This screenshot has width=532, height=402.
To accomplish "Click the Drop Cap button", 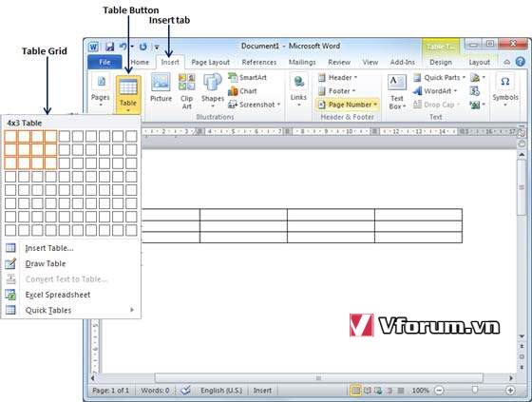I will [436, 105].
